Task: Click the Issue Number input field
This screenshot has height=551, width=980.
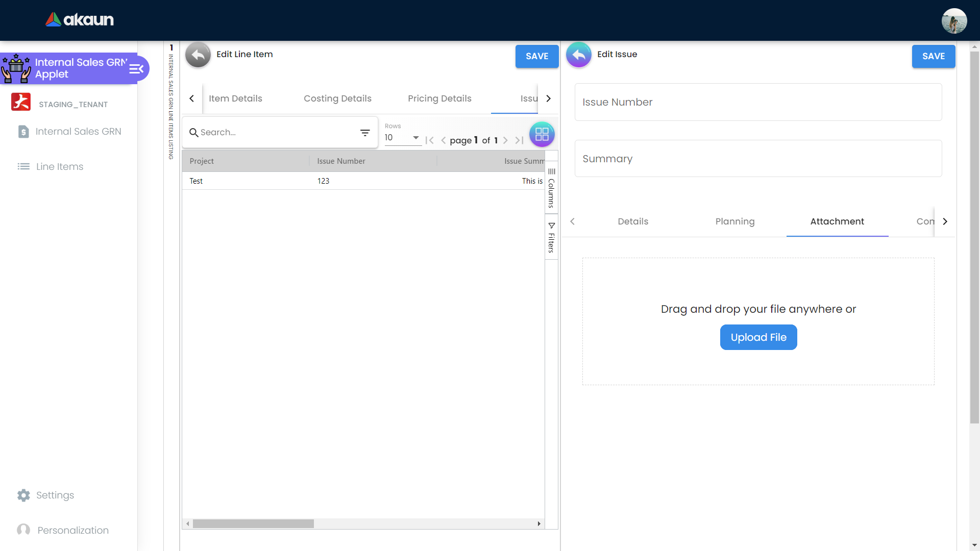Action: tap(758, 102)
